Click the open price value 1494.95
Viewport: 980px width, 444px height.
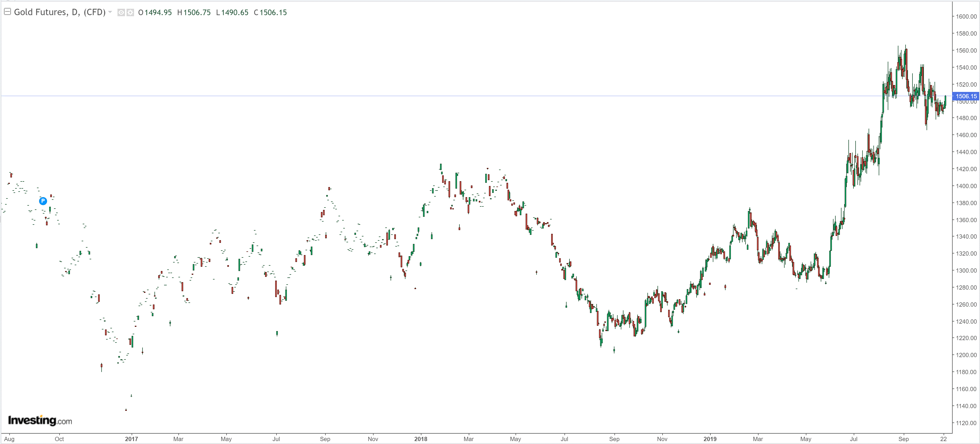click(158, 12)
